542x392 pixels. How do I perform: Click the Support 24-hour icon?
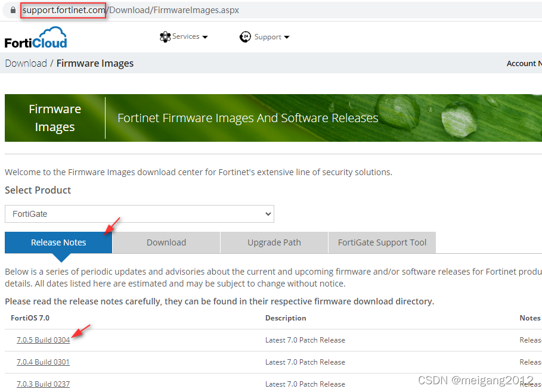click(245, 36)
